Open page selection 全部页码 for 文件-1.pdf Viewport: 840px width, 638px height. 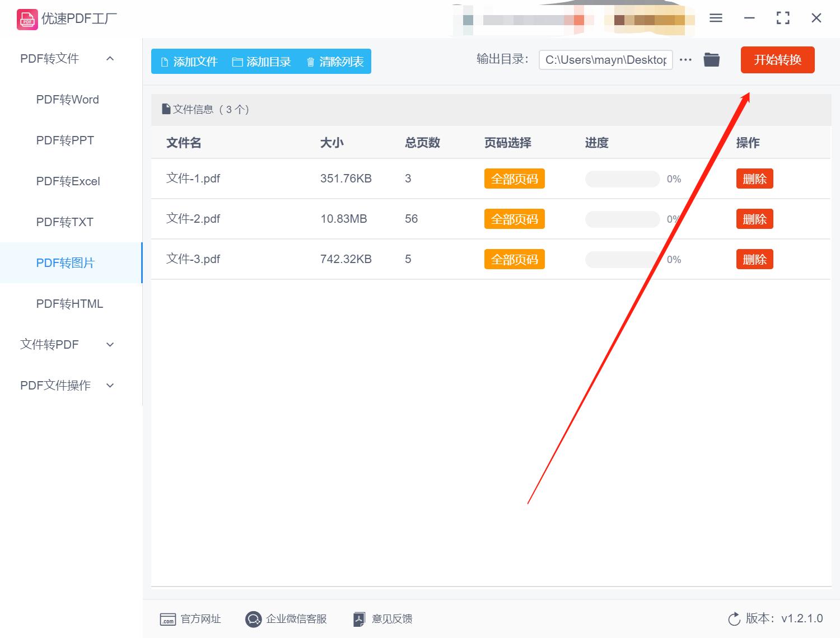514,179
